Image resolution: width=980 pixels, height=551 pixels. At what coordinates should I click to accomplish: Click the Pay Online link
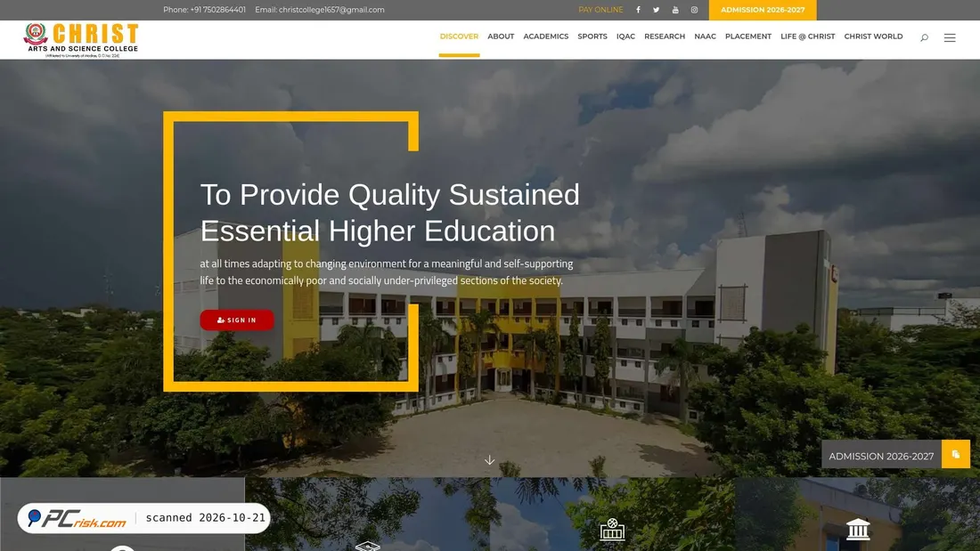point(600,10)
